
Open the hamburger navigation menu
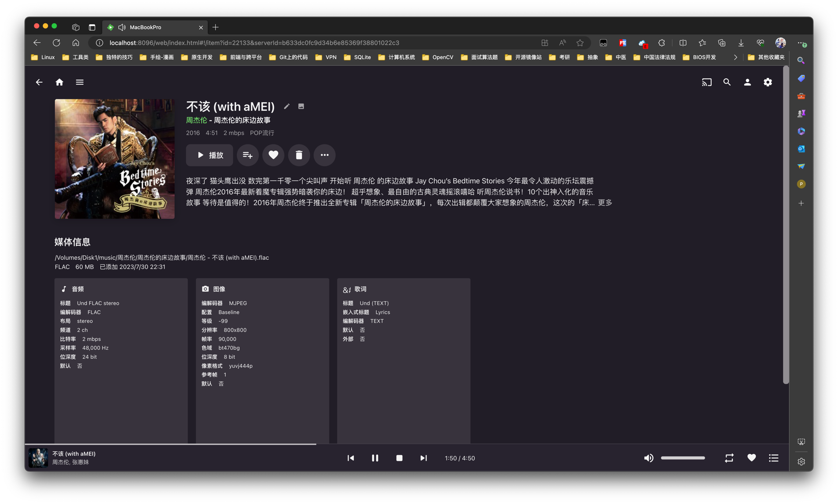click(x=80, y=82)
